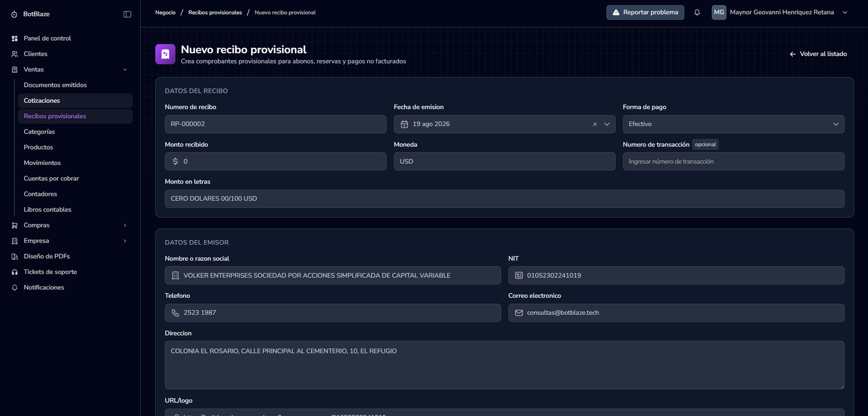The image size is (868, 416).
Task: Click the Empresa building icon
Action: (x=15, y=241)
